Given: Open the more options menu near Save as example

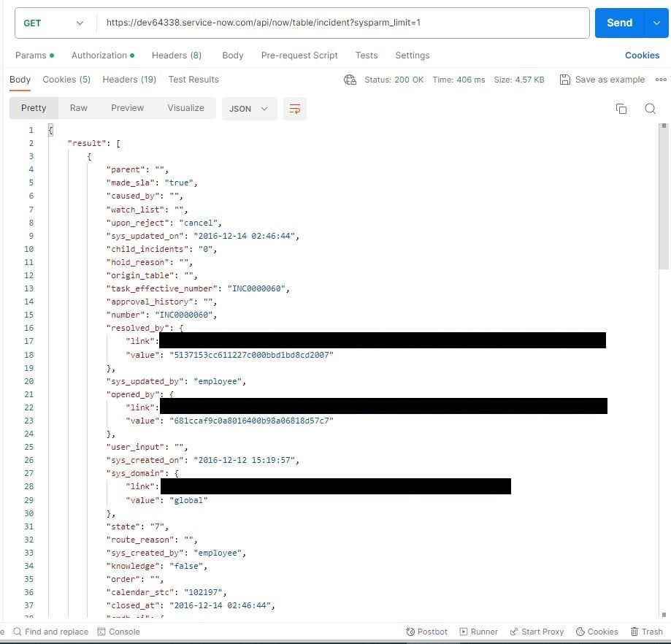Looking at the screenshot, I should click(660, 80).
